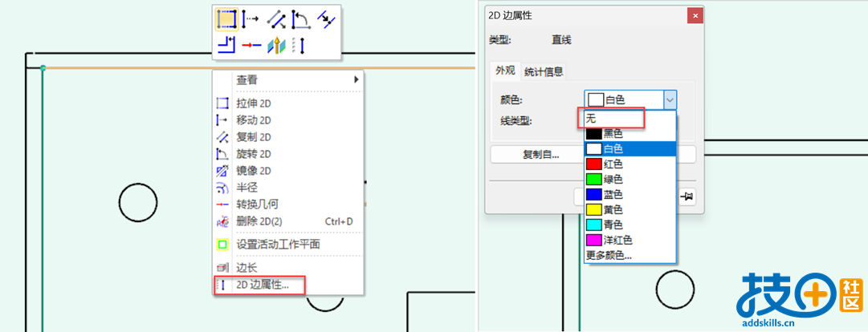Open the 查看 submenu
This screenshot has width=868, height=332.
tap(287, 80)
